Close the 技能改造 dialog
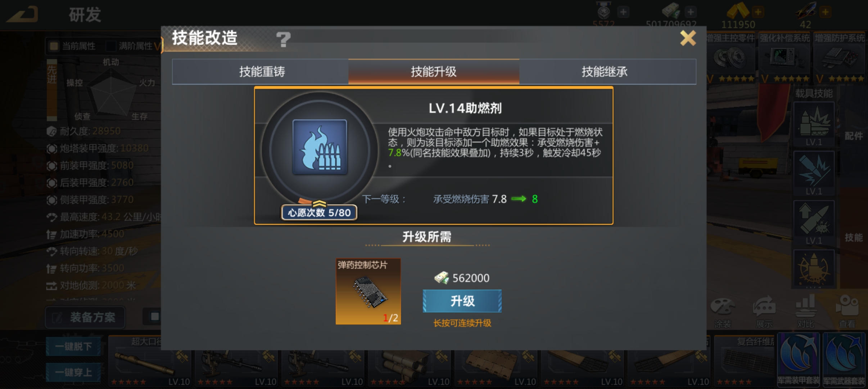The image size is (868, 389). (688, 38)
